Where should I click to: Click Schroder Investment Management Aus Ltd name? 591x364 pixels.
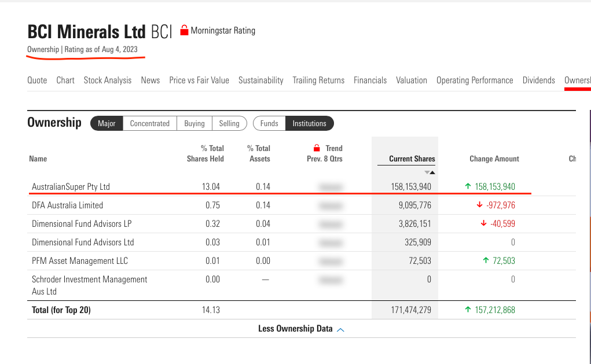click(x=89, y=285)
